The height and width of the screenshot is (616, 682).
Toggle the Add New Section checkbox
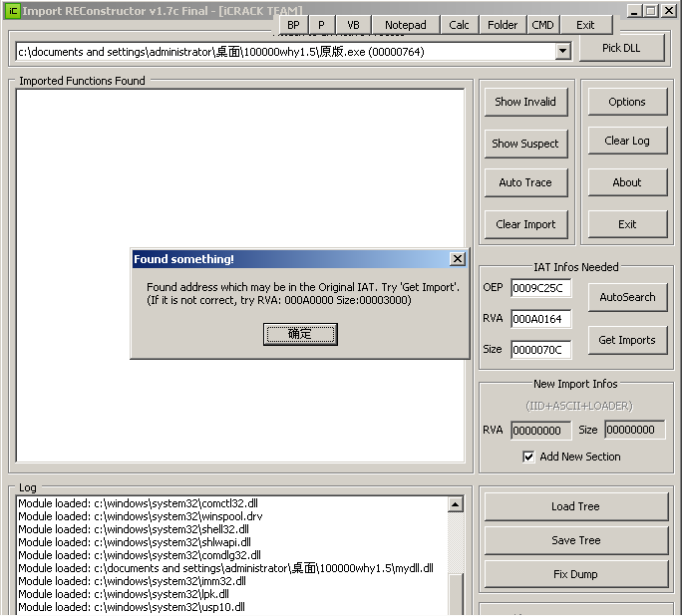coord(528,457)
